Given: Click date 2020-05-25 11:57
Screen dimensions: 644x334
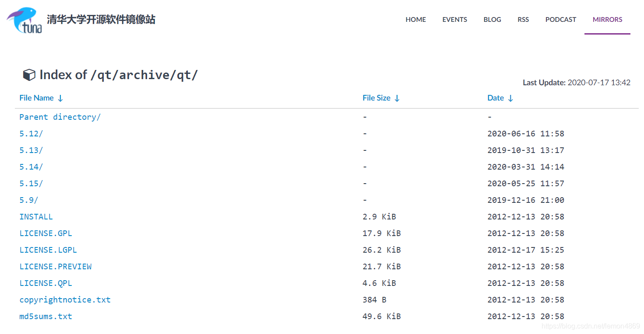Looking at the screenshot, I should coord(526,184).
